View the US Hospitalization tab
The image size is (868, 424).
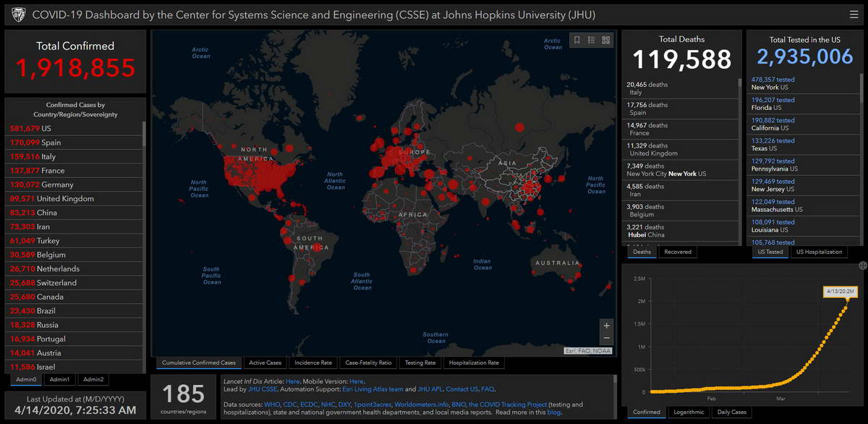tap(820, 252)
